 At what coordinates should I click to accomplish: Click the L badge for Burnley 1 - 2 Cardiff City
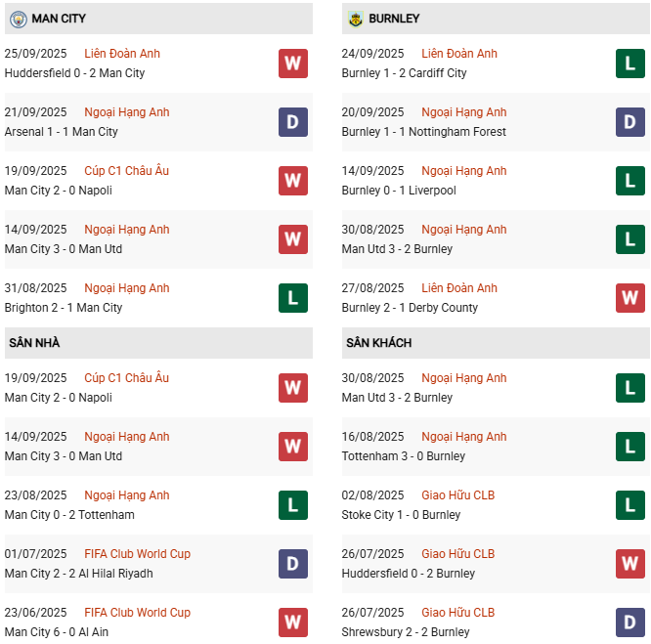(x=630, y=64)
